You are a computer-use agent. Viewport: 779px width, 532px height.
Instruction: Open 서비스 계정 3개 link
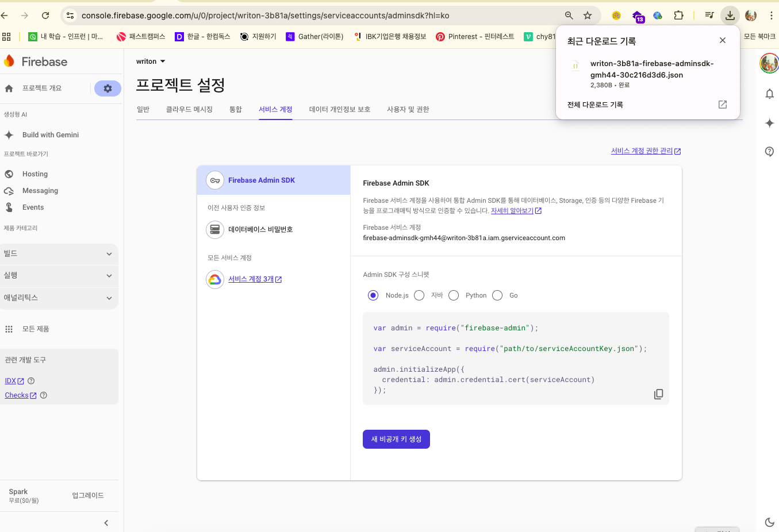tap(255, 279)
